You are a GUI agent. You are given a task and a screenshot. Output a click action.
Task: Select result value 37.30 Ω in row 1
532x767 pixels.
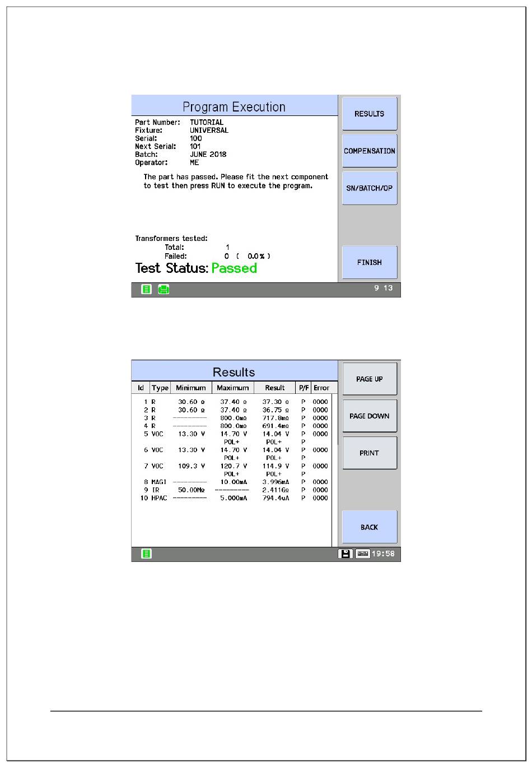(x=276, y=402)
